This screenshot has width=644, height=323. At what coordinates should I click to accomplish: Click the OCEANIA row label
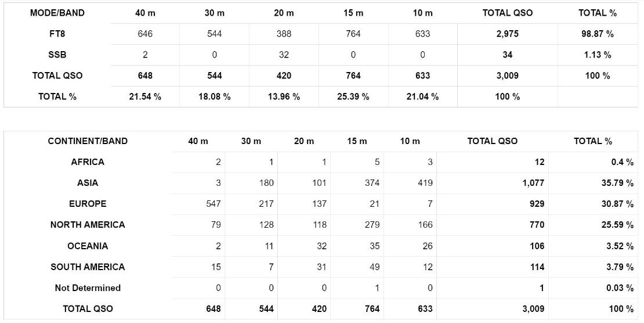pos(88,246)
